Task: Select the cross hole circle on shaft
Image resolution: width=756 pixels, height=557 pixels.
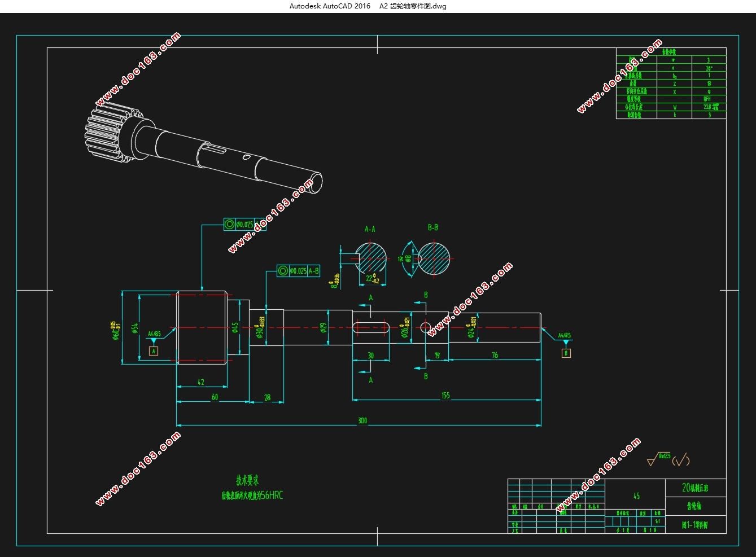Action: coord(425,327)
